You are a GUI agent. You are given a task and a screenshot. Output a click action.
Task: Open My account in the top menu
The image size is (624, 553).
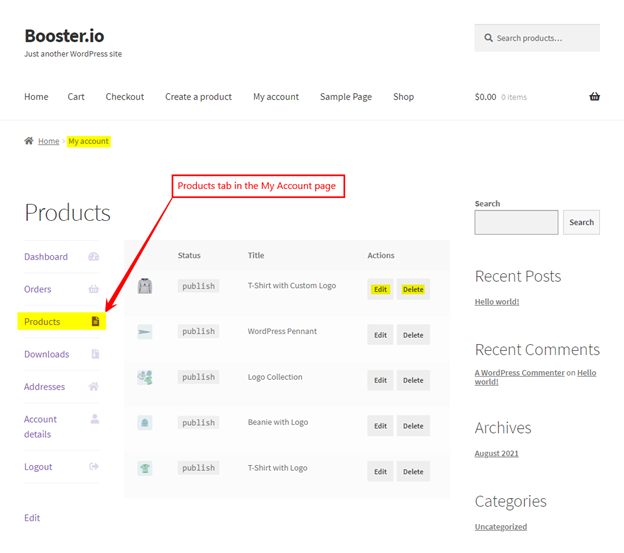276,97
